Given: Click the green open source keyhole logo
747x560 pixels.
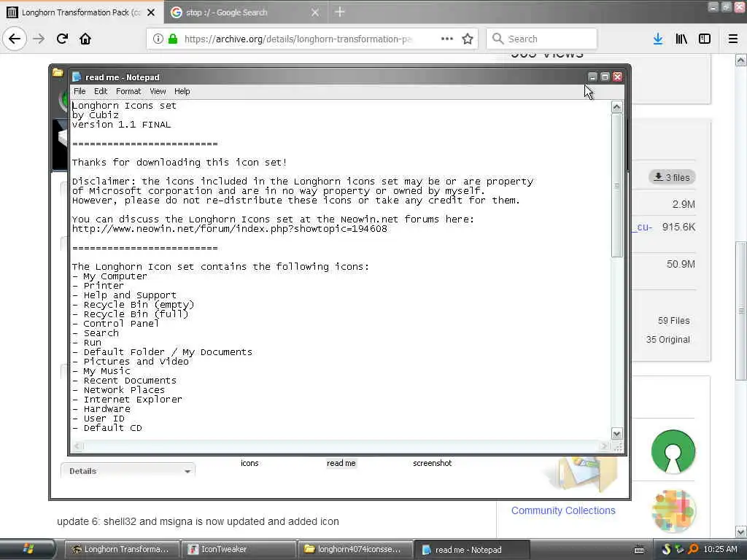Looking at the screenshot, I should point(673,451).
